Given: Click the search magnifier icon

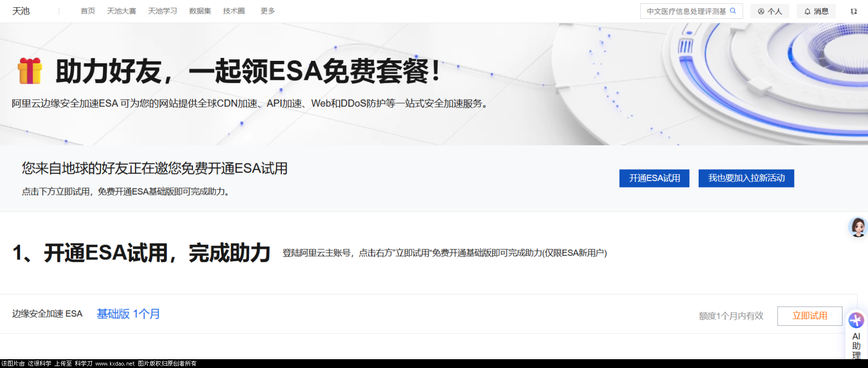Looking at the screenshot, I should click(x=733, y=11).
